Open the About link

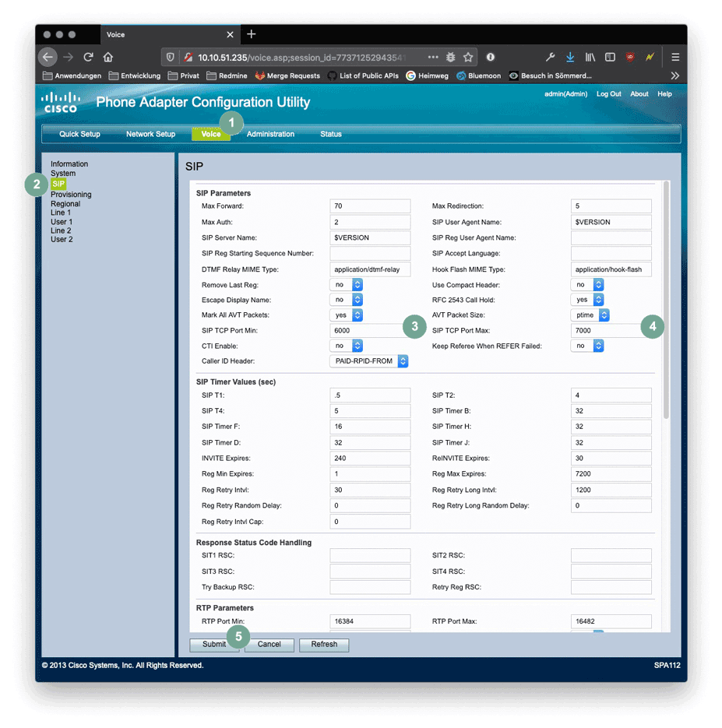pos(639,93)
